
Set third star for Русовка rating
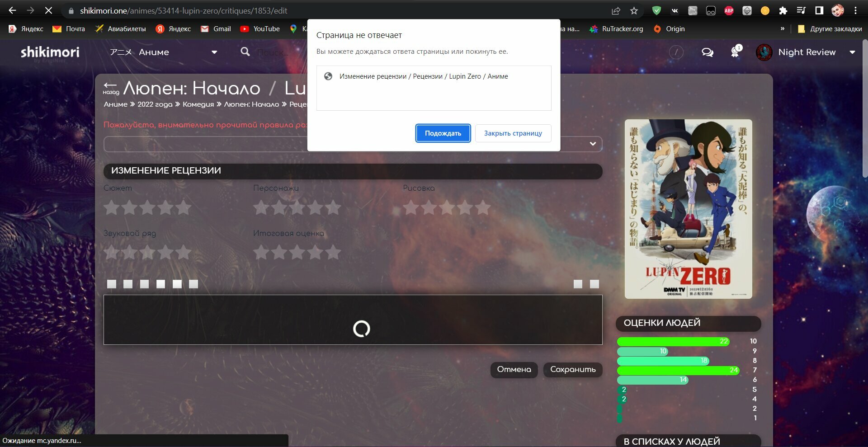tap(447, 208)
